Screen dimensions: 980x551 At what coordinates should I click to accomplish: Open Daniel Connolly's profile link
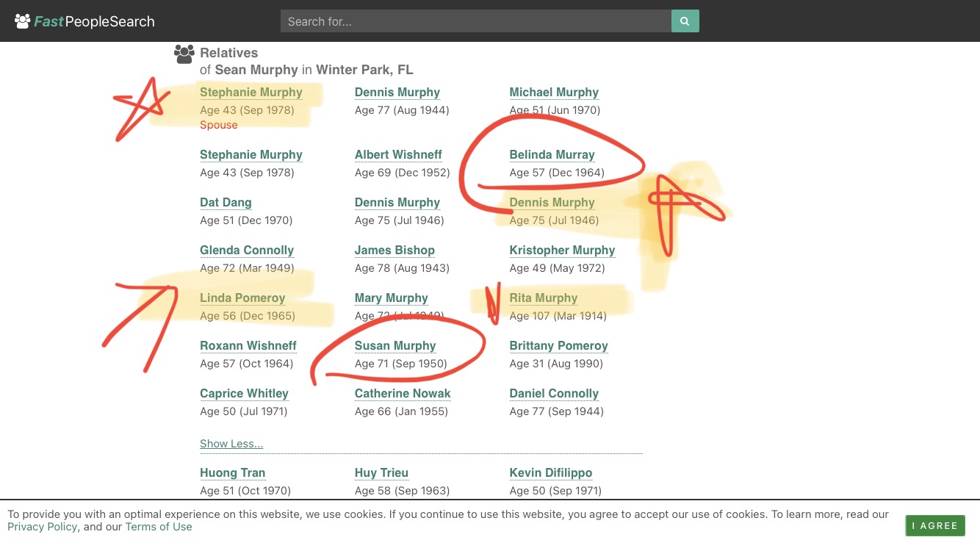click(x=554, y=394)
